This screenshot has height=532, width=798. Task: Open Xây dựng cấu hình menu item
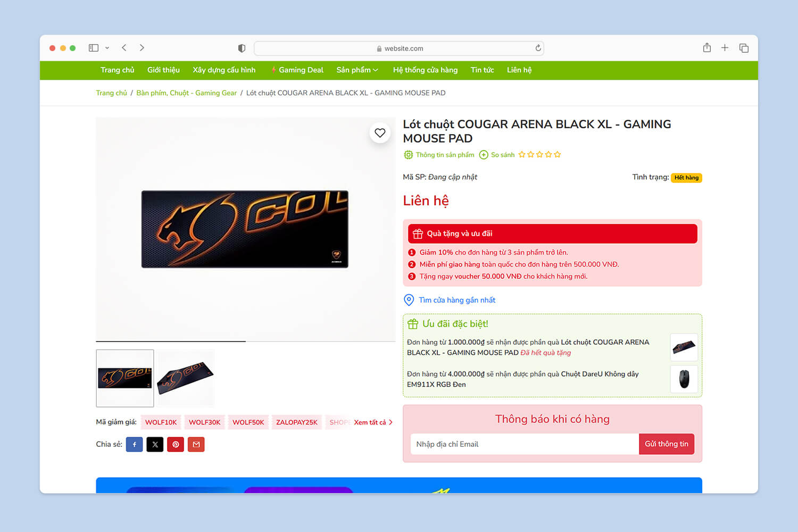click(x=224, y=70)
